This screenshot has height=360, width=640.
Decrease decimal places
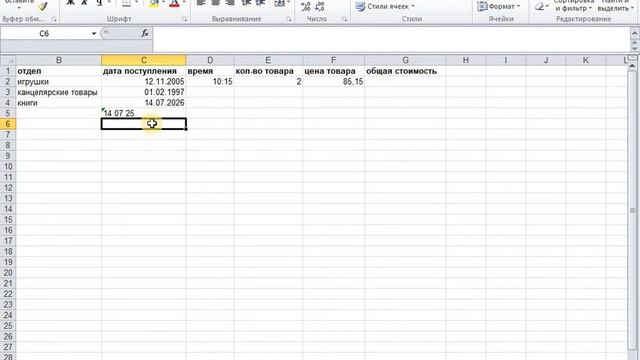[320, 7]
